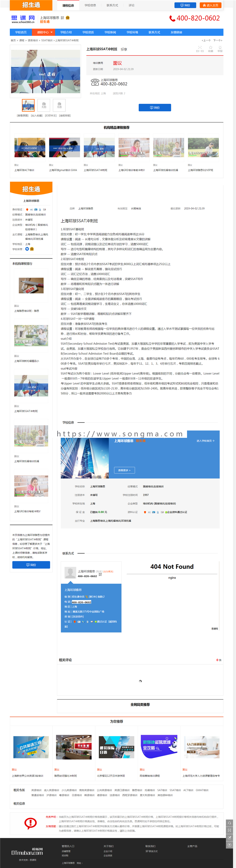236x868 pixels.
Task: Click 托福培训 in related topics
Action: click(149, 790)
